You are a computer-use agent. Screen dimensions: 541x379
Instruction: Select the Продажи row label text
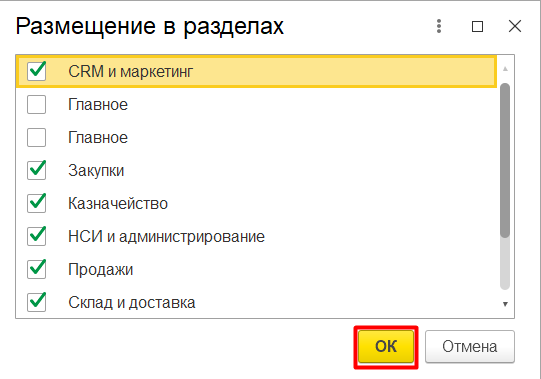100,269
